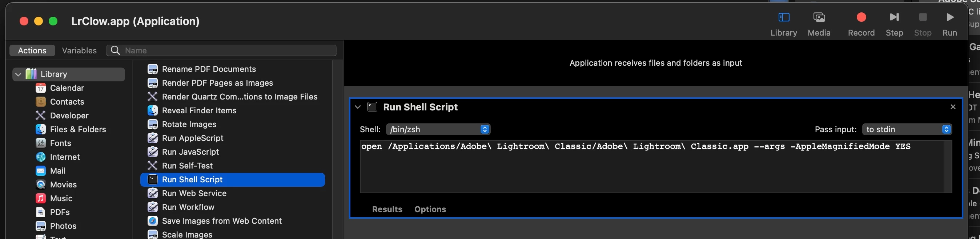Show the Options section of the action
The height and width of the screenshot is (239, 980).
[430, 209]
